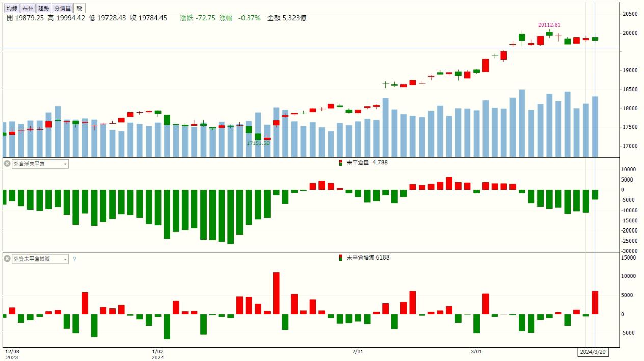This screenshot has width=644, height=361.
Task: Click the 開 19879.25 opening price
Action: (25, 18)
